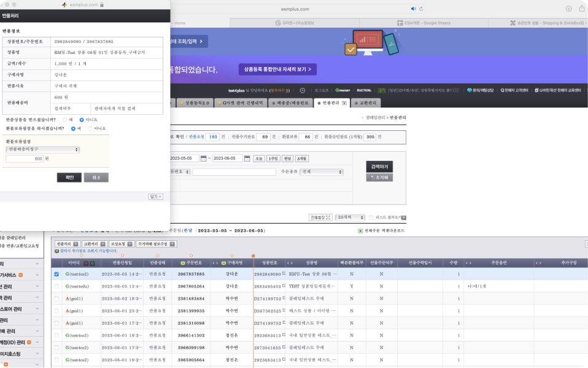The width and height of the screenshot is (588, 368).
Task: Mute the tab audio speaker icon
Action: [413, 9]
